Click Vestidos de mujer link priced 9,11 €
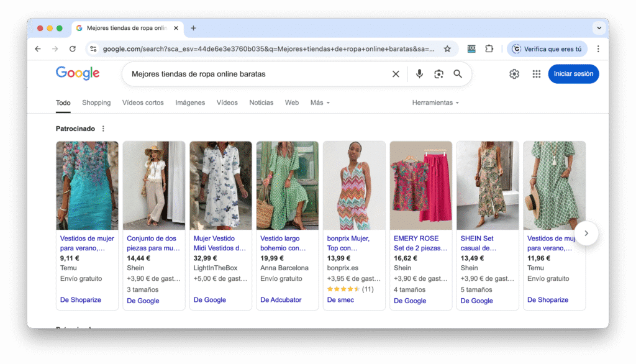 pos(87,243)
